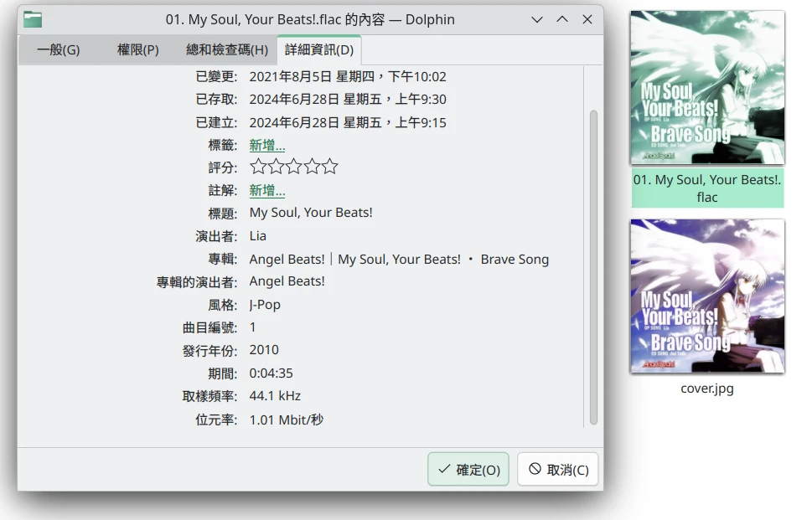Minimize the dialog with the down chevron
The image size is (812, 520).
[x=537, y=19]
